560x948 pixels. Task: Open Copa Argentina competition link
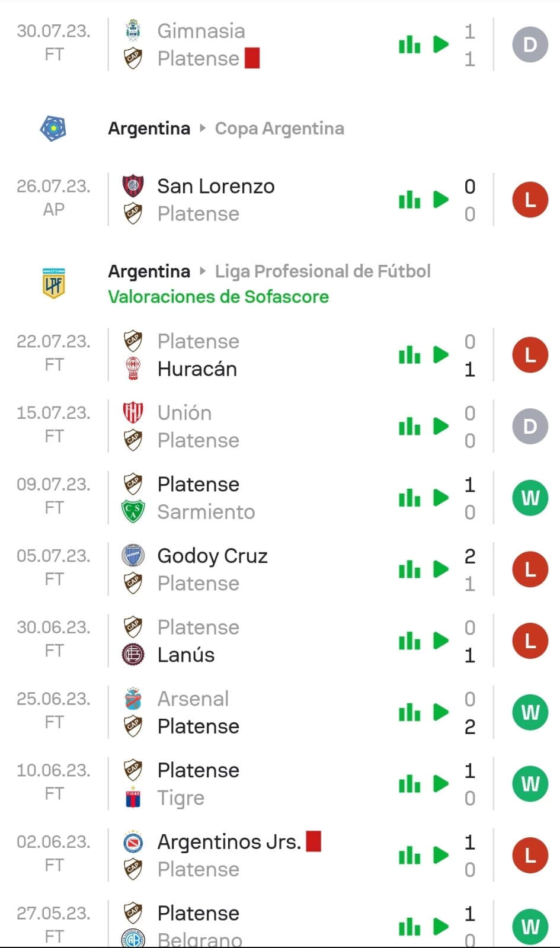tap(279, 129)
